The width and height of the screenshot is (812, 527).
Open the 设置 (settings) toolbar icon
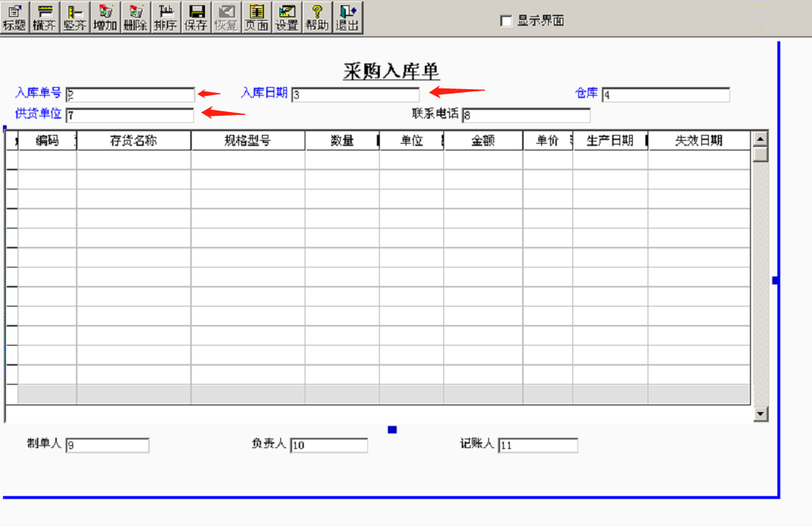click(x=287, y=18)
